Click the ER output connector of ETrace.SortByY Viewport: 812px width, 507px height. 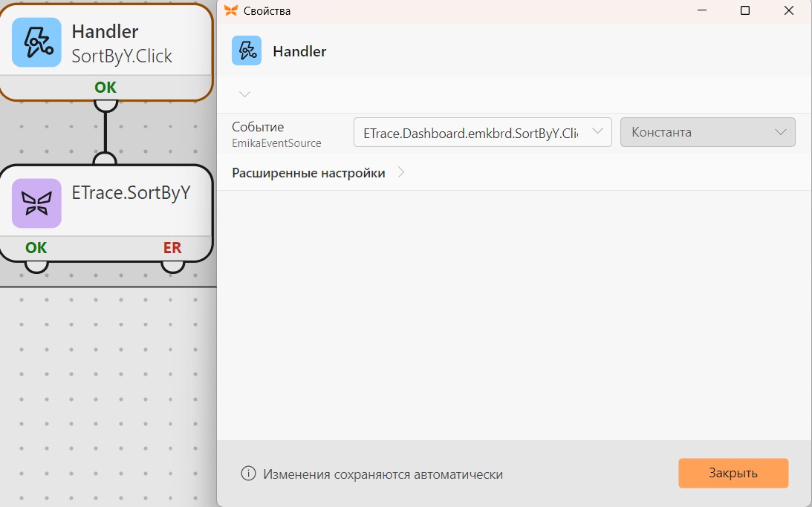pyautogui.click(x=172, y=266)
